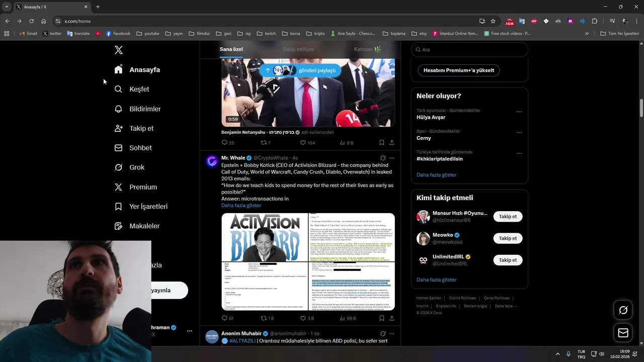This screenshot has width=644, height=362.
Task: Open the floating Grok button
Action: (623, 310)
